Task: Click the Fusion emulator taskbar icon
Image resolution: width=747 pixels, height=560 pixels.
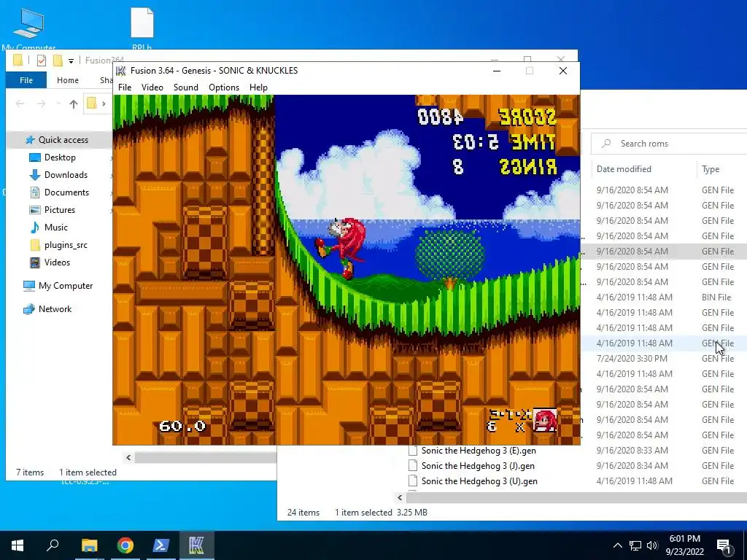Action: coord(196,545)
